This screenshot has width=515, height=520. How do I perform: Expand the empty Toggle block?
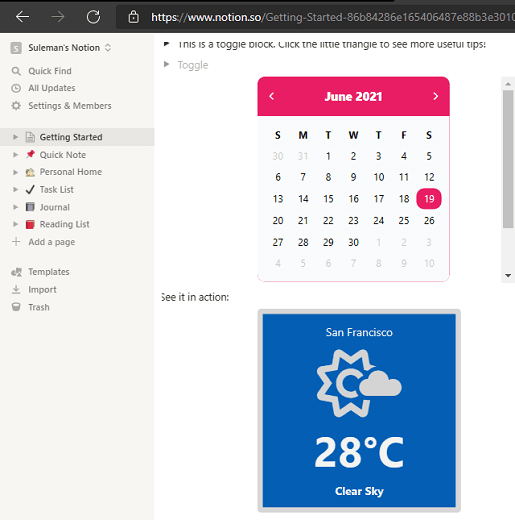click(x=166, y=64)
